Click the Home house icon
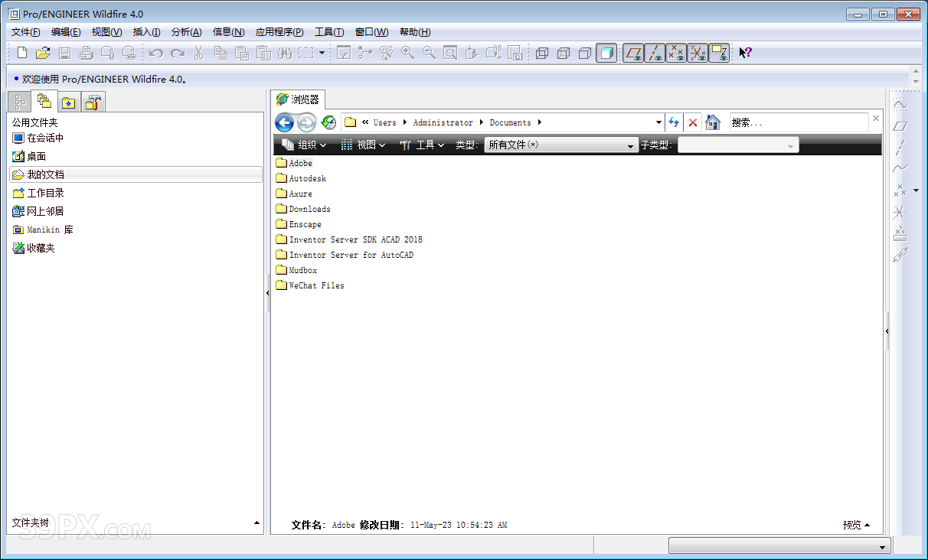Viewport: 928px width, 560px height. (713, 122)
